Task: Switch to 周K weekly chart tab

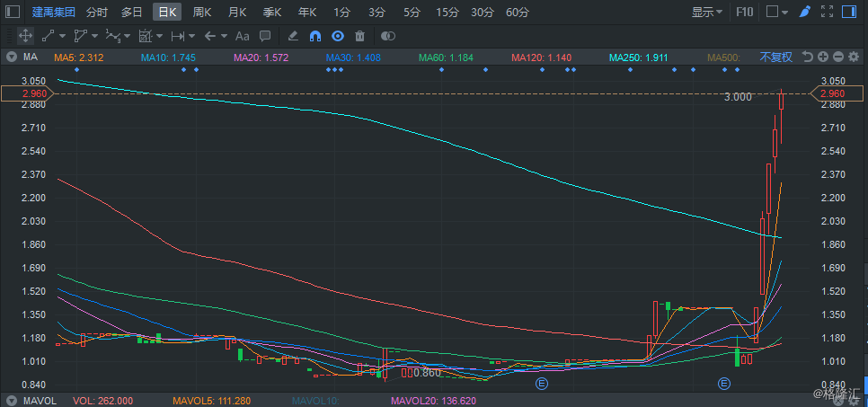Action: pyautogui.click(x=202, y=12)
